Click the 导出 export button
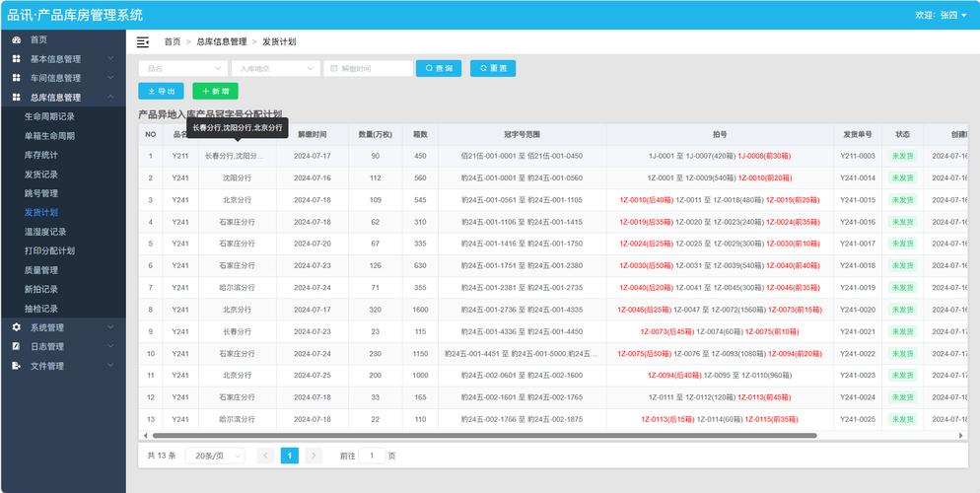Image resolution: width=980 pixels, height=493 pixels. point(161,92)
